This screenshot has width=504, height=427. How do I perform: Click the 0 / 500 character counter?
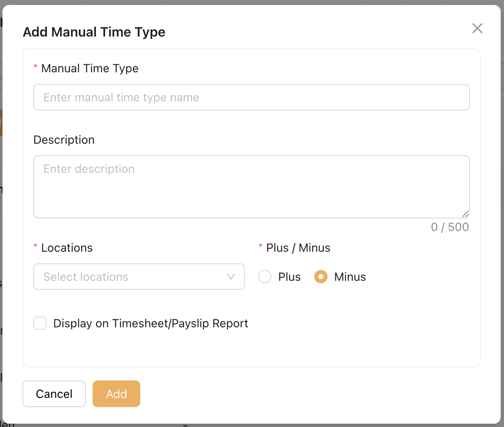coord(450,227)
